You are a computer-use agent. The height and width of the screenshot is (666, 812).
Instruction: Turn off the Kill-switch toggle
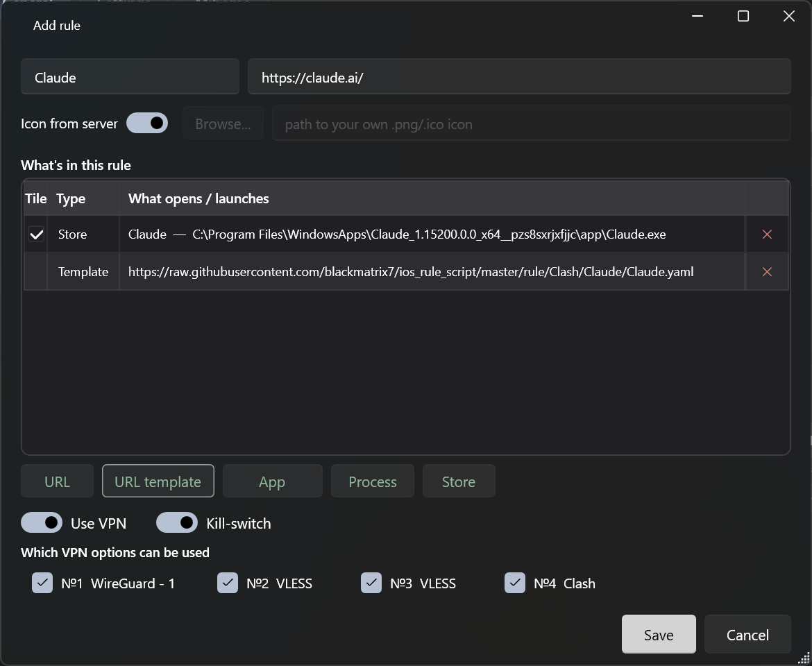pos(177,522)
